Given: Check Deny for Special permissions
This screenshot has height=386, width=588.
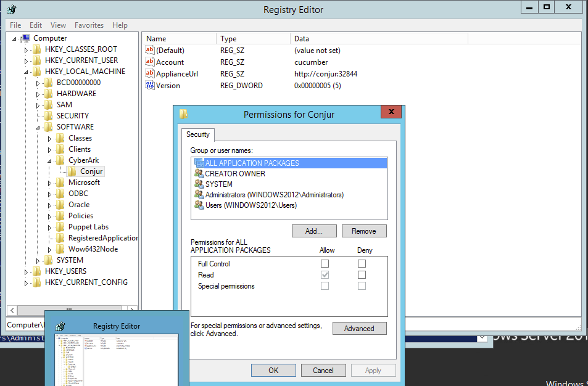Looking at the screenshot, I should pyautogui.click(x=361, y=285).
